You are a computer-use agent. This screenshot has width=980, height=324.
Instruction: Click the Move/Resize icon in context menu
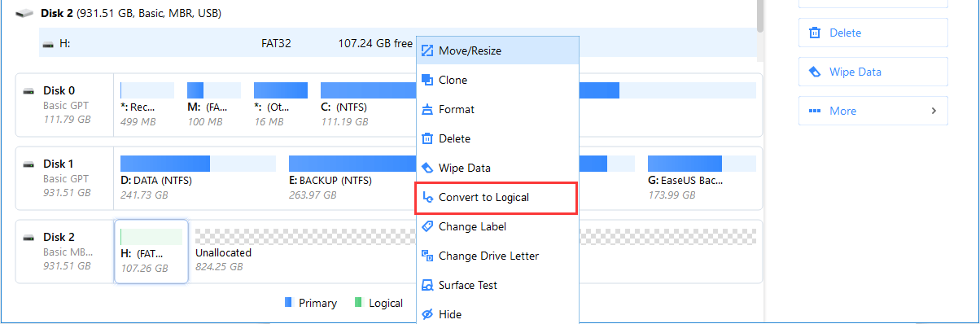[427, 50]
